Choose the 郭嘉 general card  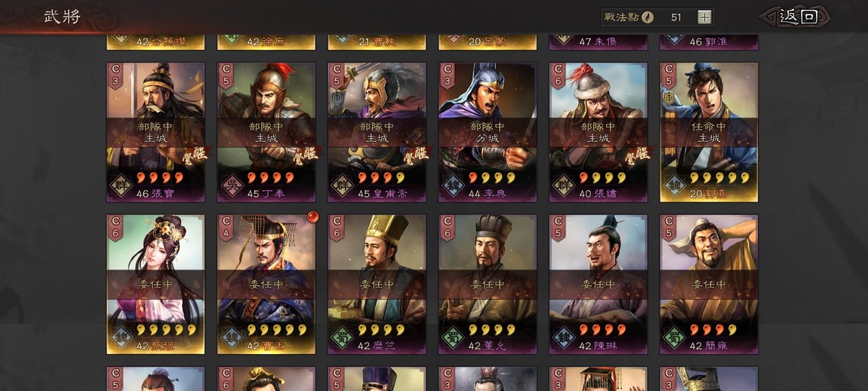click(x=709, y=132)
